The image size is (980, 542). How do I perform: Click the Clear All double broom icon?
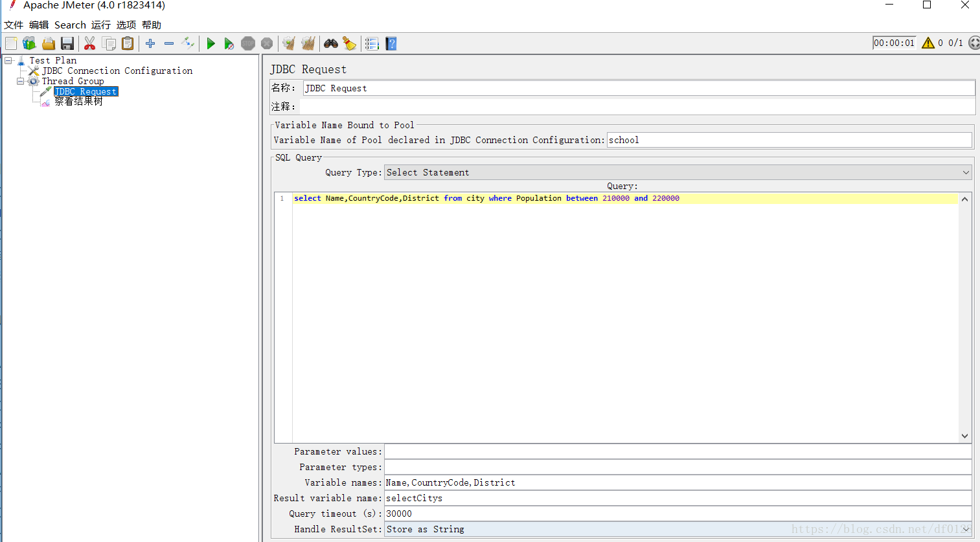[308, 43]
